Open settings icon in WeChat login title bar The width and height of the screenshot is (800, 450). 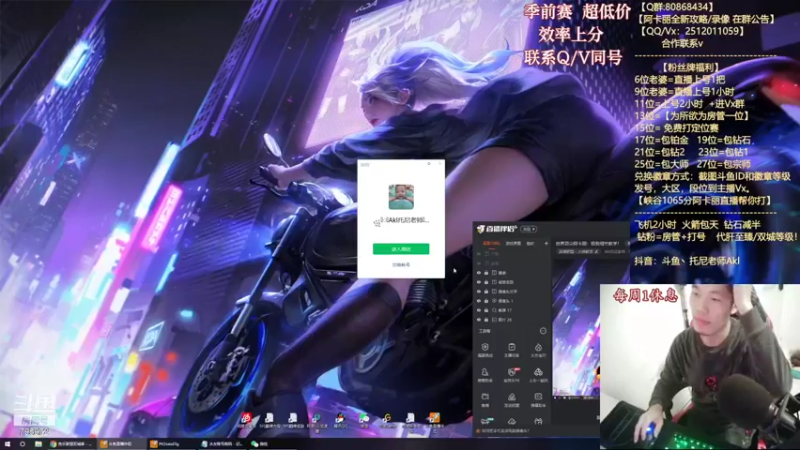(x=429, y=164)
